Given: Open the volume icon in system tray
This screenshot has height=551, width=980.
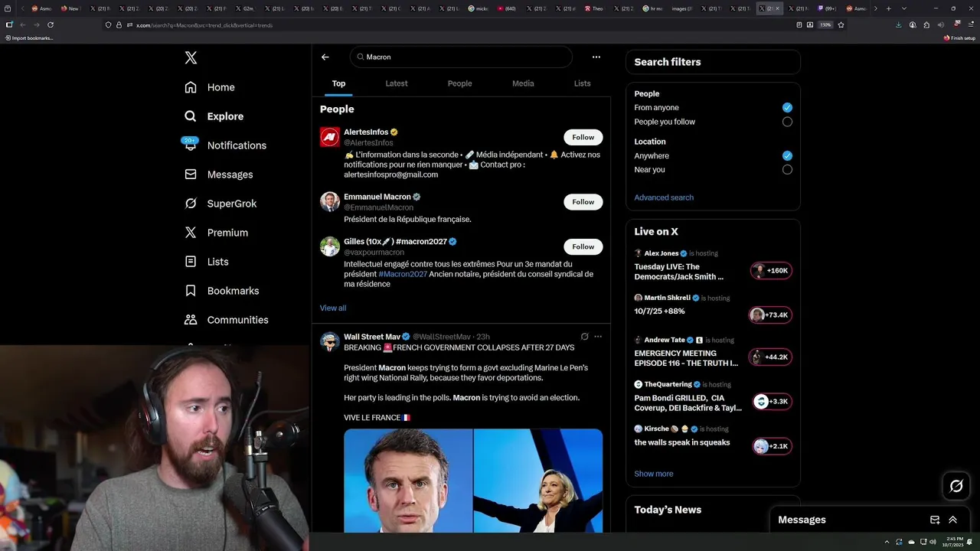Looking at the screenshot, I should pos(933,542).
